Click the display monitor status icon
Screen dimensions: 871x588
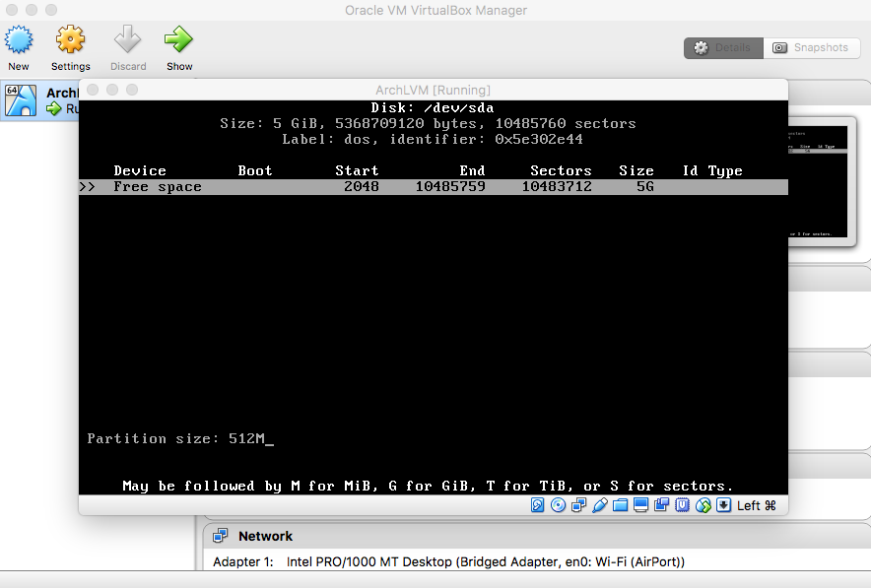tap(640, 505)
